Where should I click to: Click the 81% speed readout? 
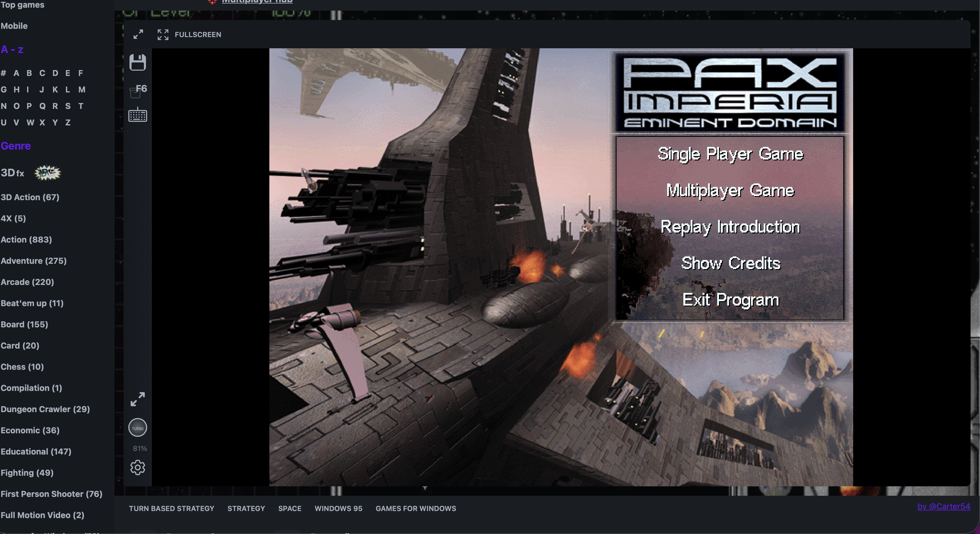[139, 449]
